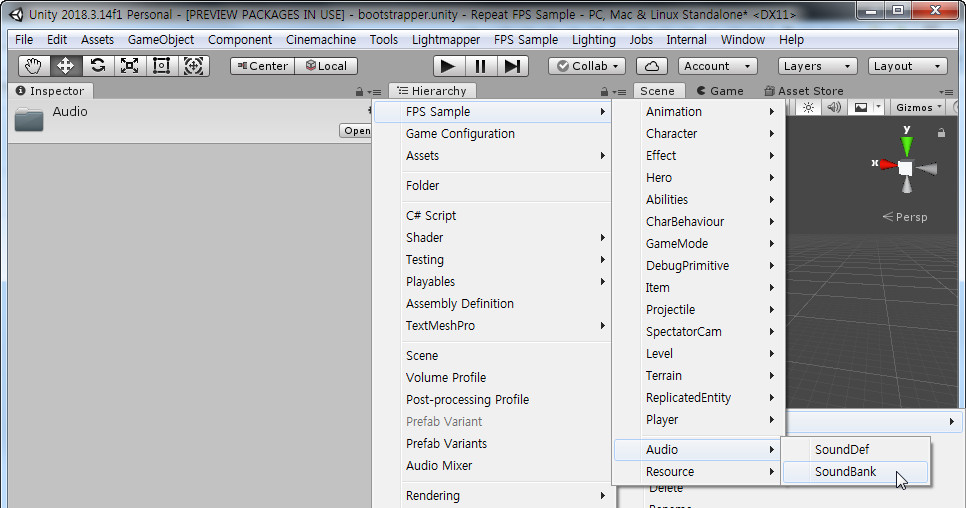The width and height of the screenshot is (966, 508).
Task: Open Inspector panel options menu
Action: (375, 92)
